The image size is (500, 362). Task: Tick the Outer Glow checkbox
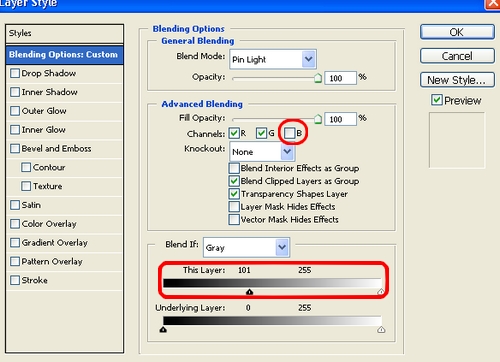point(15,111)
